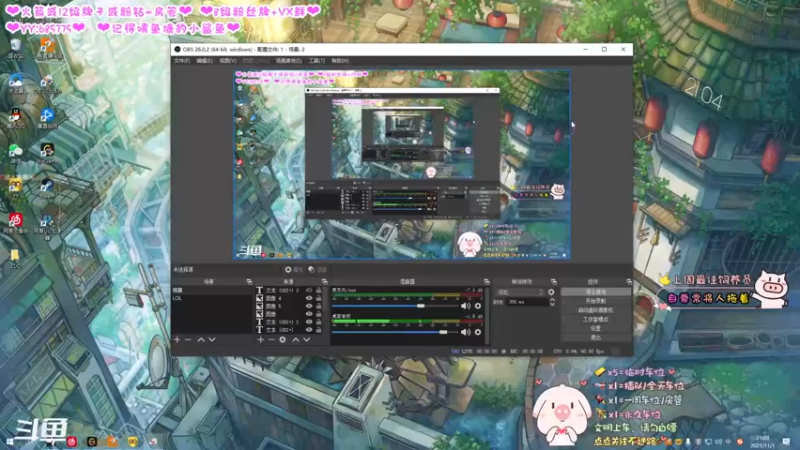The width and height of the screenshot is (800, 450).
Task: Mute the 麦克风/Aux channel speaker icon
Action: coord(465,306)
